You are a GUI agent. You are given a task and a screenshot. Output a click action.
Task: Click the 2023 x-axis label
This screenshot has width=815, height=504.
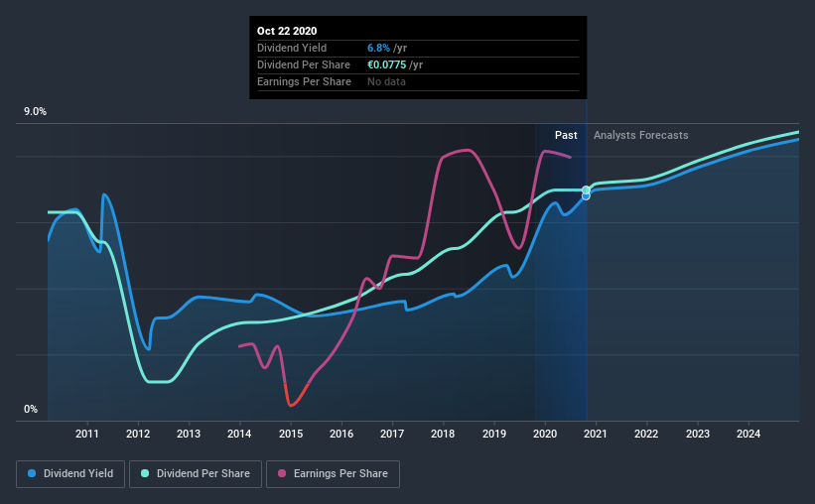click(x=698, y=434)
